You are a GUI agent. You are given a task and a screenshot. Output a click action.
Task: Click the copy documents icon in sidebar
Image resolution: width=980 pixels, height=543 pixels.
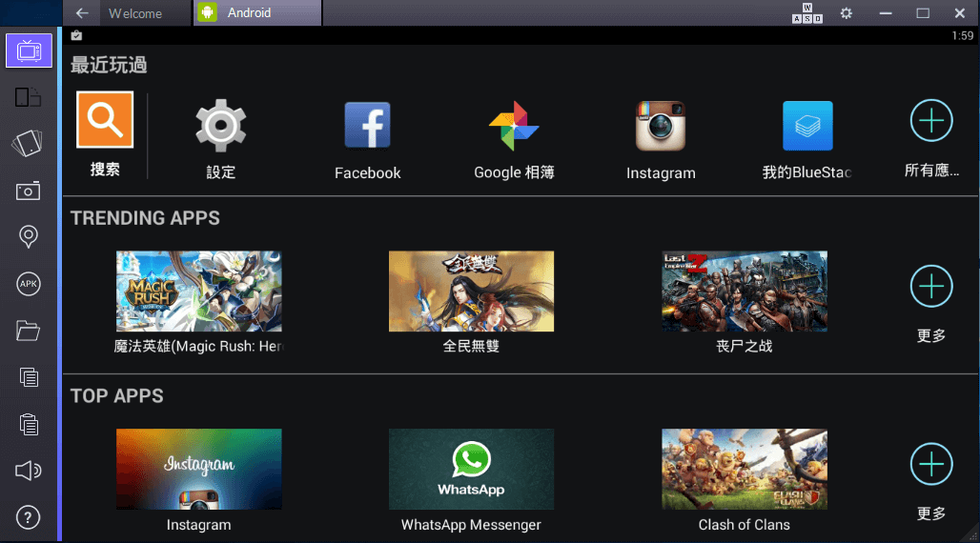coord(29,377)
